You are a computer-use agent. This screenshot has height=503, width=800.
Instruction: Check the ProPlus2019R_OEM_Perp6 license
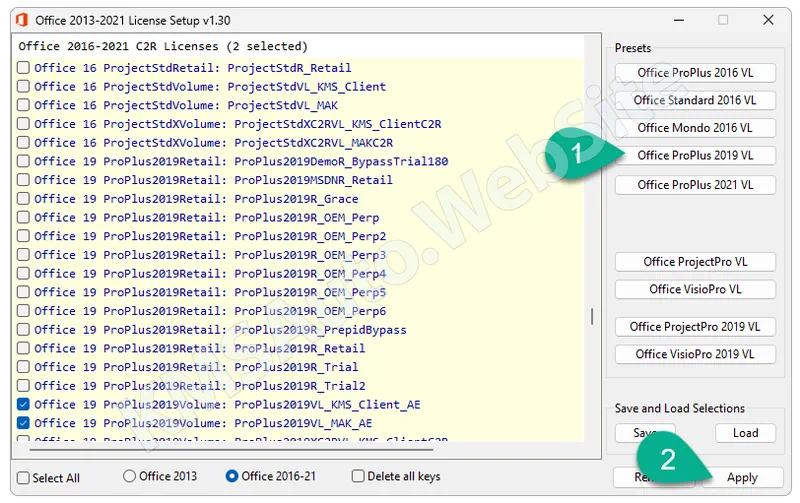[23, 311]
